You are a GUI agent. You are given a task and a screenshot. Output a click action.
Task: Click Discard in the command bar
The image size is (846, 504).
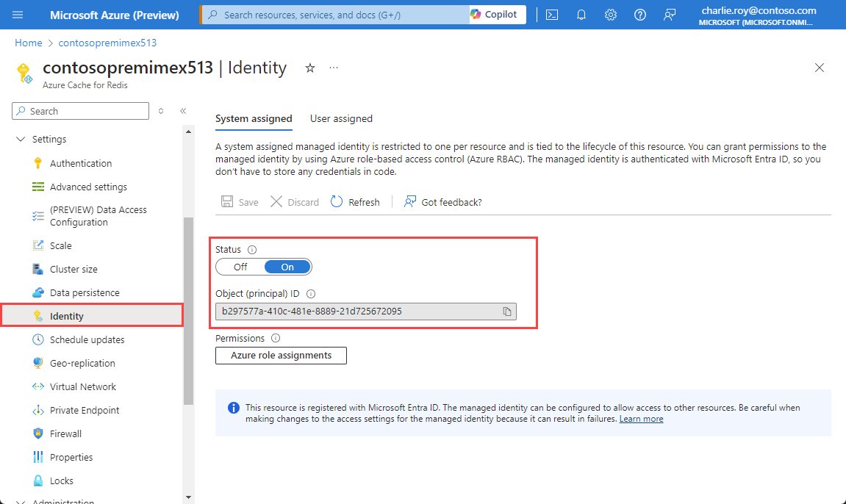[x=295, y=202]
